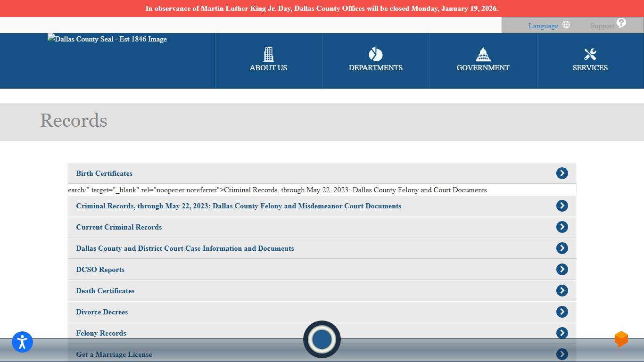Click the orange chat widget icon

[x=621, y=339]
